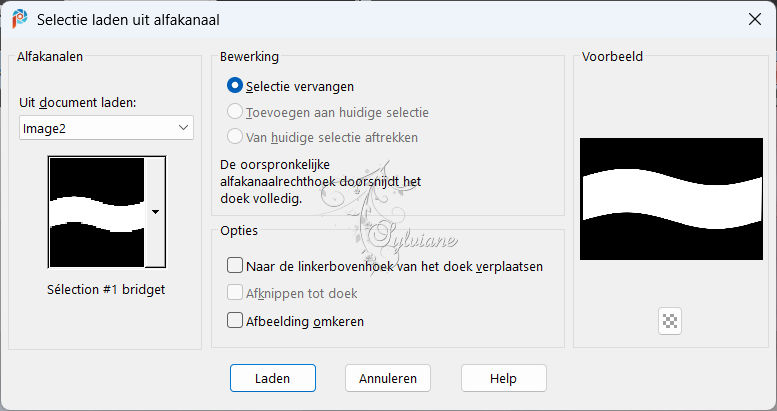
Task: Click the Annuleren button
Action: click(x=388, y=378)
